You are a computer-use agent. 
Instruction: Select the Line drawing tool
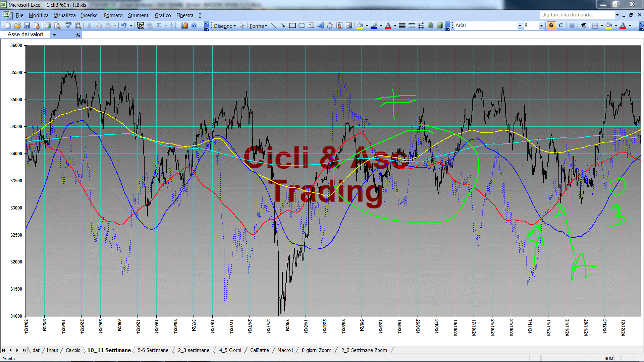[273, 25]
